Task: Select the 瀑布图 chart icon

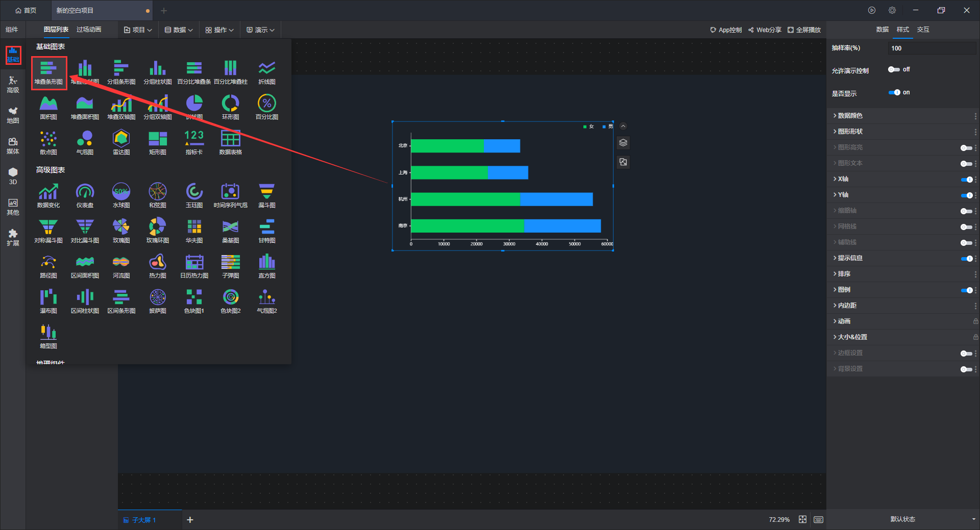Action: pos(48,301)
